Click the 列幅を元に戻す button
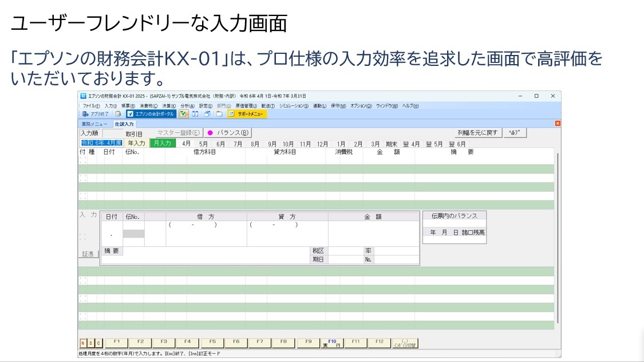Screen dimensions: 644x362 [x=477, y=133]
